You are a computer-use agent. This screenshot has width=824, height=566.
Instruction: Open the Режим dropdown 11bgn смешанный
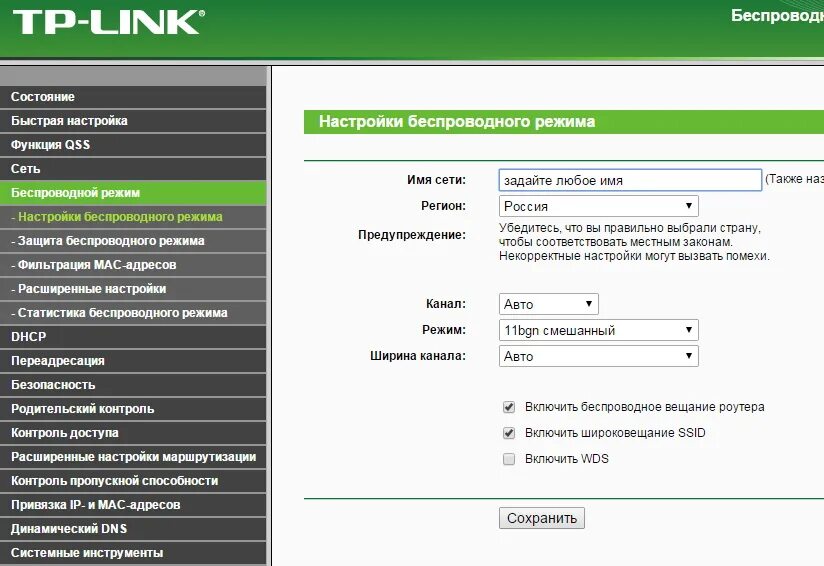pyautogui.click(x=599, y=330)
